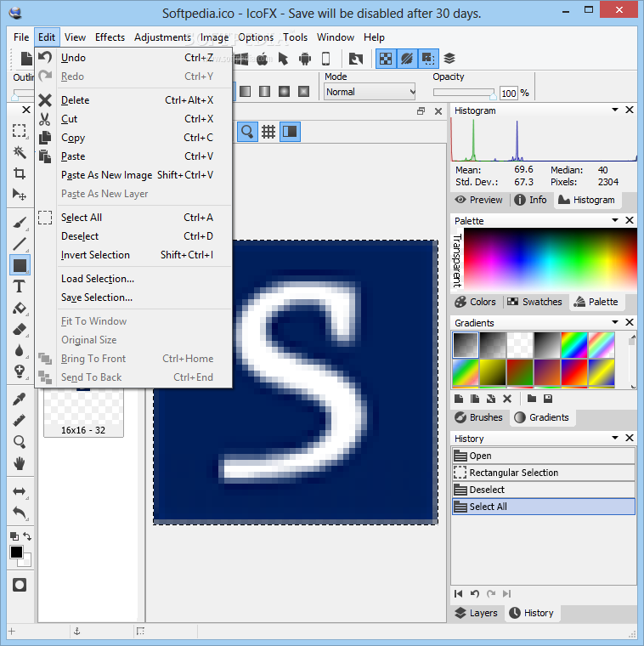Open Palette panel options arrow
644x646 pixels.
click(x=615, y=220)
